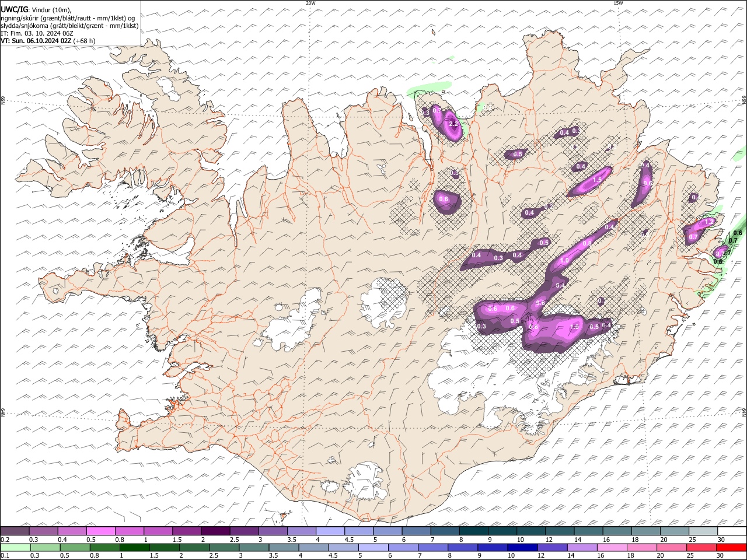Pick deep blue lower swatch between 10 and 12
Screen dimensions: 747x560
pos(523,547)
